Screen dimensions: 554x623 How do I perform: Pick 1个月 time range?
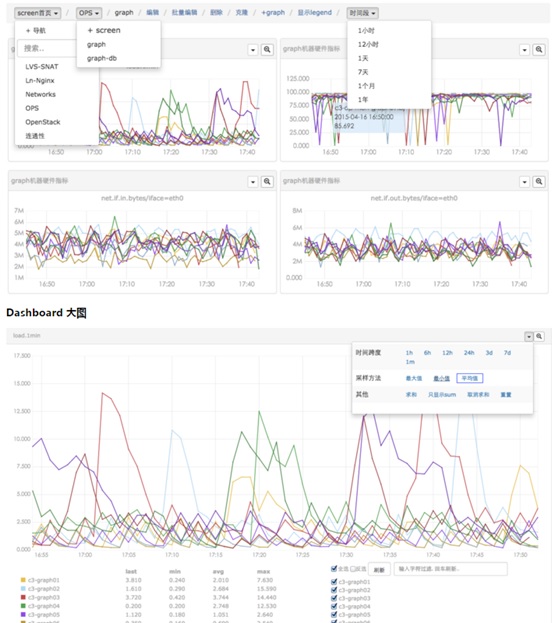click(366, 86)
